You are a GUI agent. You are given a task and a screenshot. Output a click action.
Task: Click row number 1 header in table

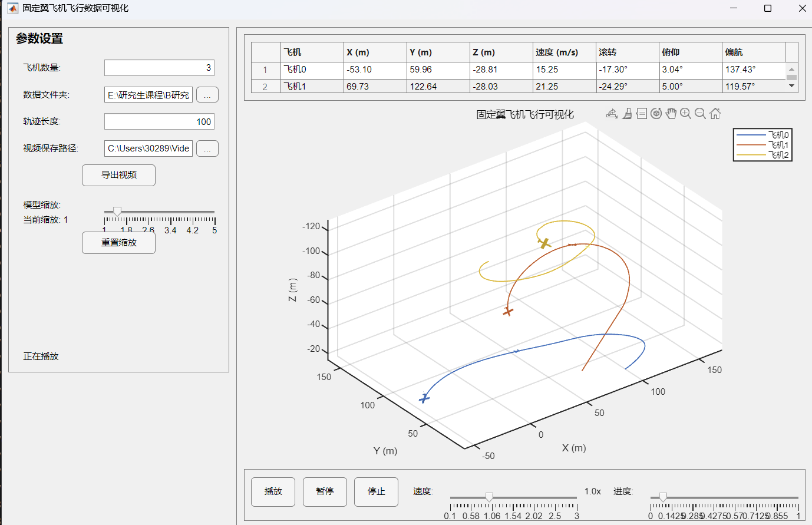click(x=265, y=70)
